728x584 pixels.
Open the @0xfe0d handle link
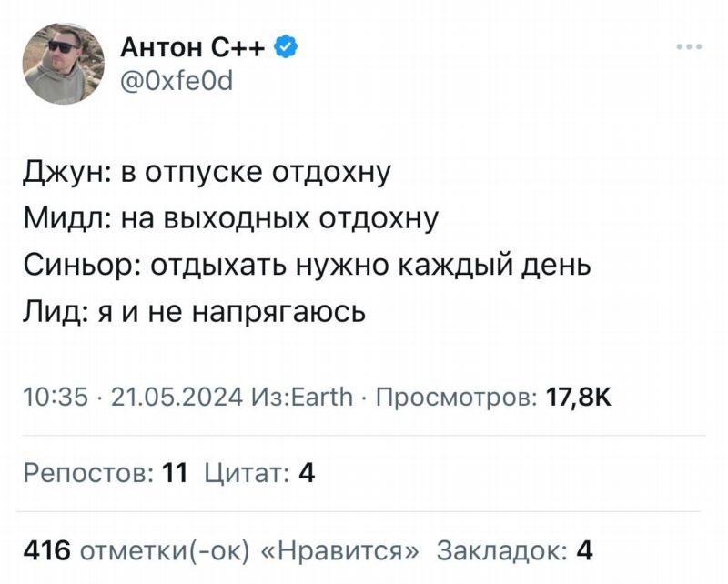coord(177,81)
